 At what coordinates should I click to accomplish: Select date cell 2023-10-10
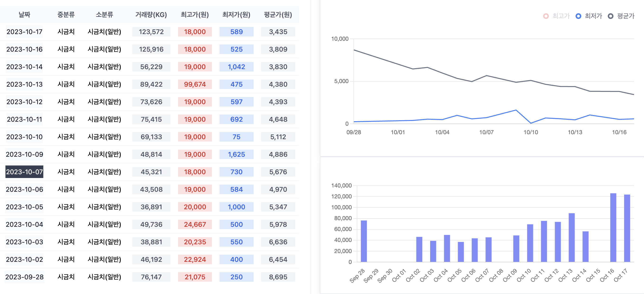coord(24,137)
